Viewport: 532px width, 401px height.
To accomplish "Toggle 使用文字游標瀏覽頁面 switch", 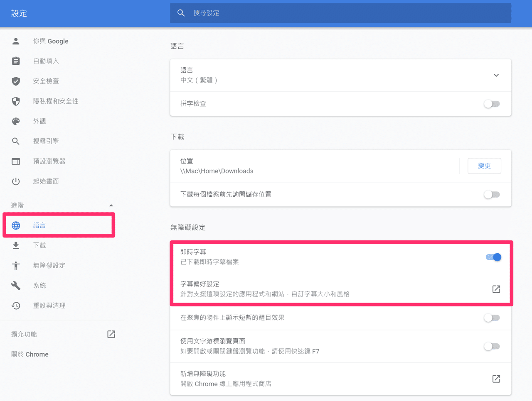I will (492, 346).
